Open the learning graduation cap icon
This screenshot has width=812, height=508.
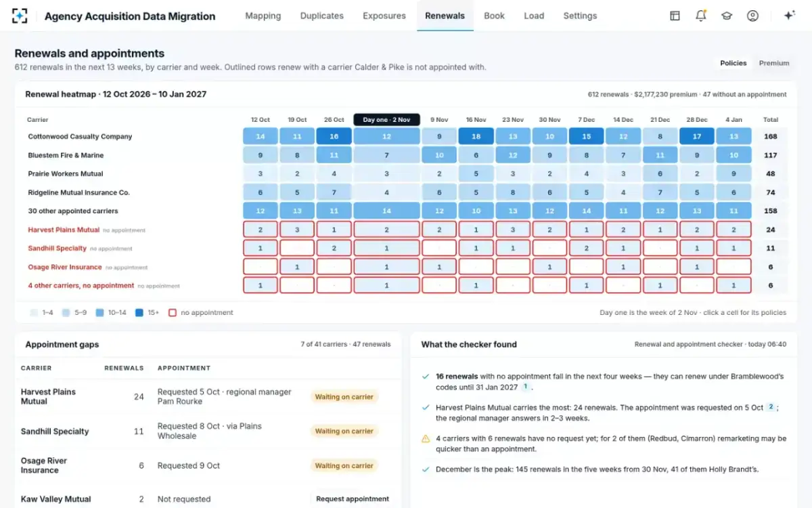coord(727,16)
